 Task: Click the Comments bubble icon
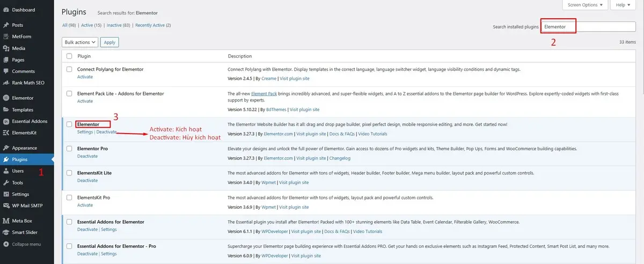coord(6,71)
